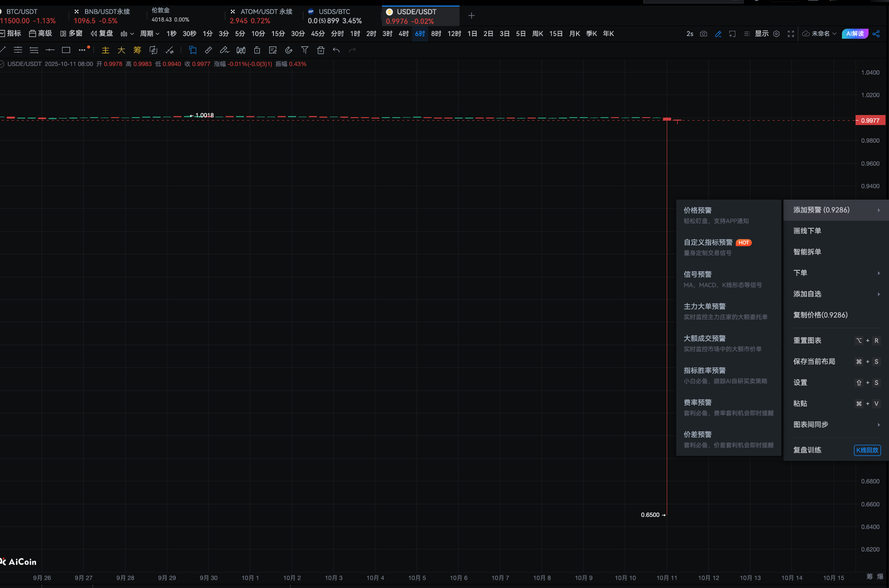Select the rectangle drawing tool
889x588 pixels.
pyautogui.click(x=66, y=50)
